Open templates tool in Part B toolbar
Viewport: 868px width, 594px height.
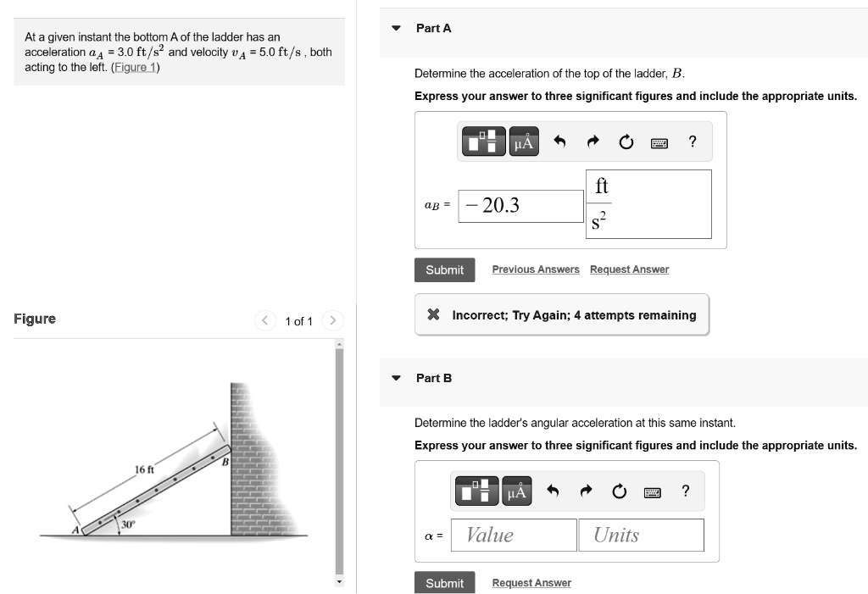477,491
